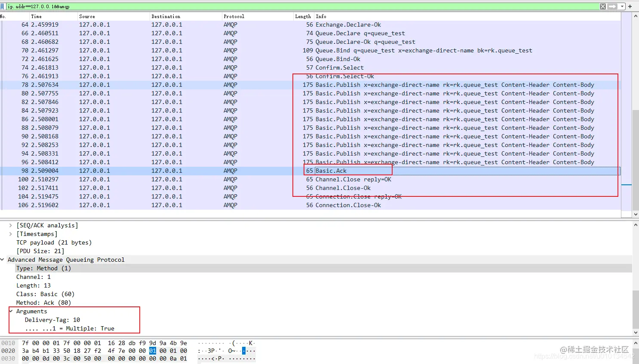Select the Delivery-Tag: 10 field
The width and height of the screenshot is (639, 364).
point(52,320)
